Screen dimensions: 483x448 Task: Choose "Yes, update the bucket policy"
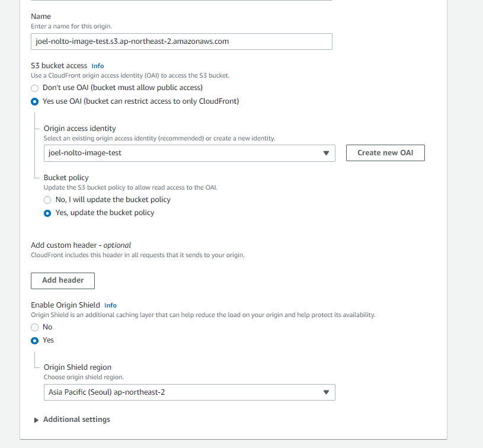pos(47,213)
